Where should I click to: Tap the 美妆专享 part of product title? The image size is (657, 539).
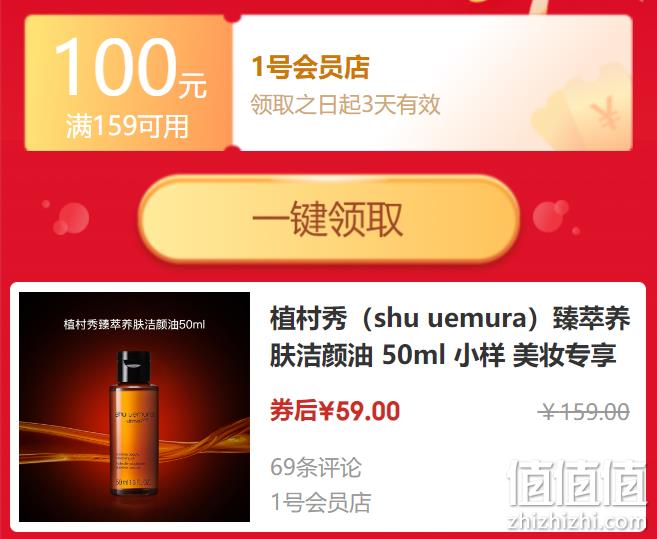(564, 355)
